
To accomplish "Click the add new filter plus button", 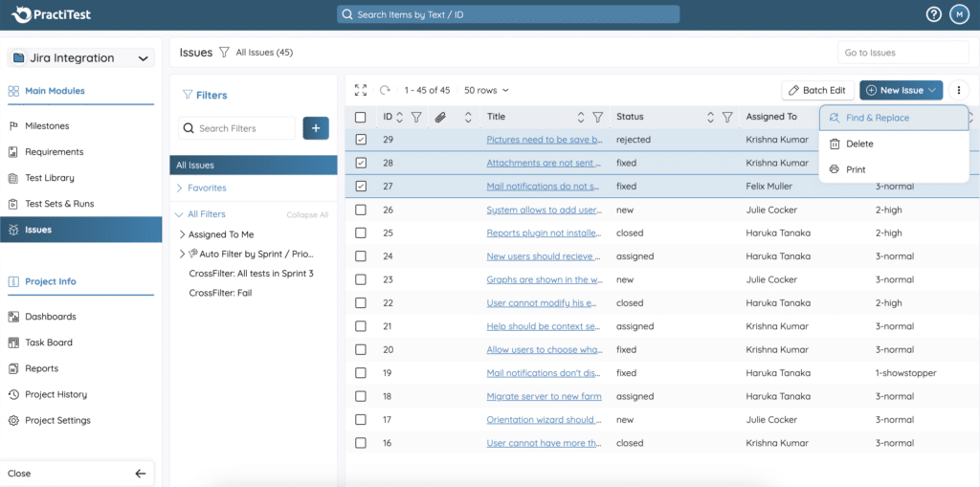I will (x=316, y=128).
